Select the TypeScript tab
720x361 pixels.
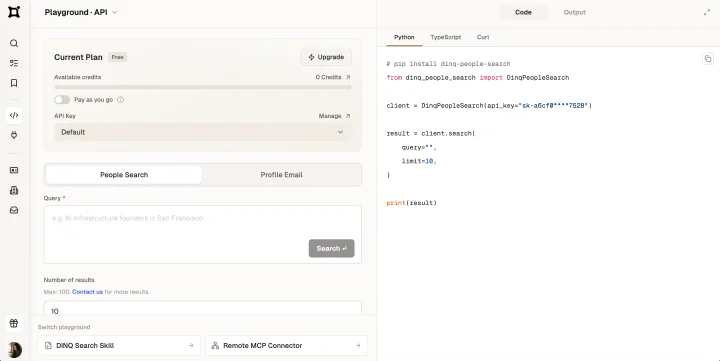(445, 37)
